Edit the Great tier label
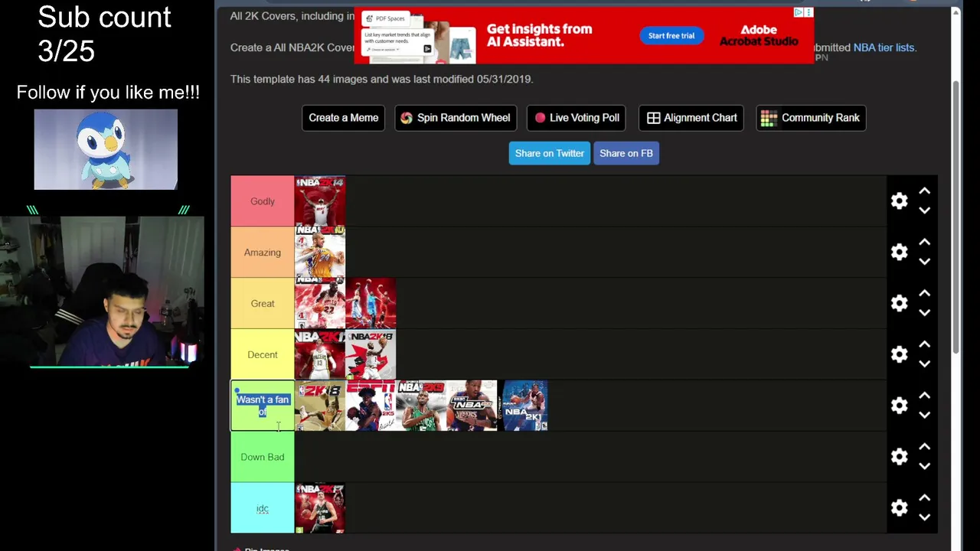Image resolution: width=980 pixels, height=551 pixels. 263,304
